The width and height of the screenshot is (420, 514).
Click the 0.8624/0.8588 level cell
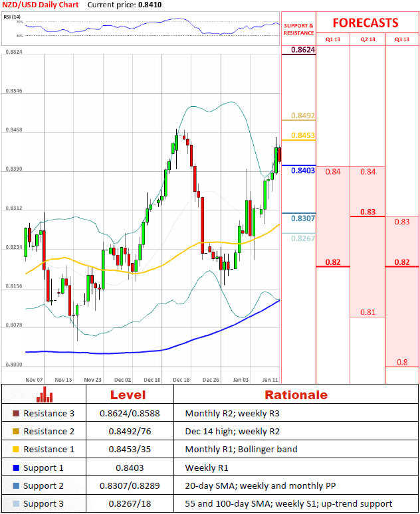(130, 413)
